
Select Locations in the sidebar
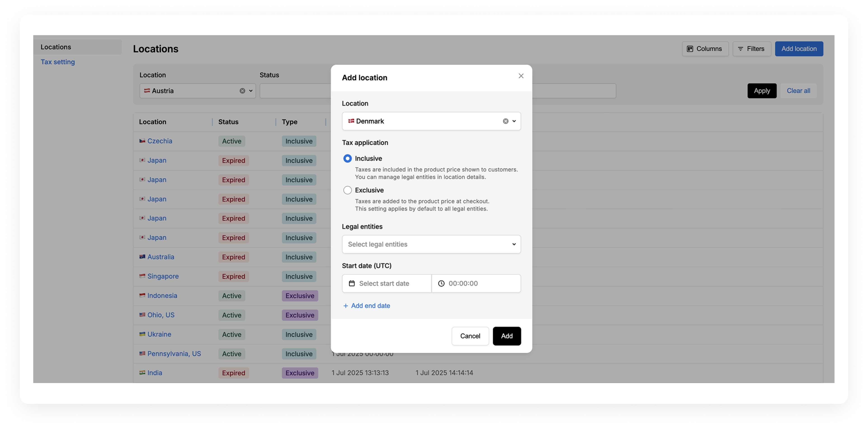click(x=56, y=47)
